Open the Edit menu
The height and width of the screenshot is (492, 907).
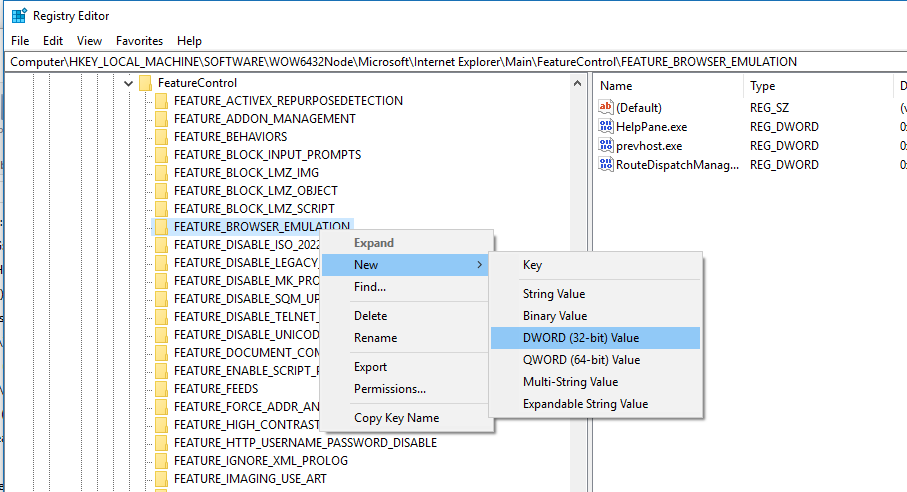[53, 40]
